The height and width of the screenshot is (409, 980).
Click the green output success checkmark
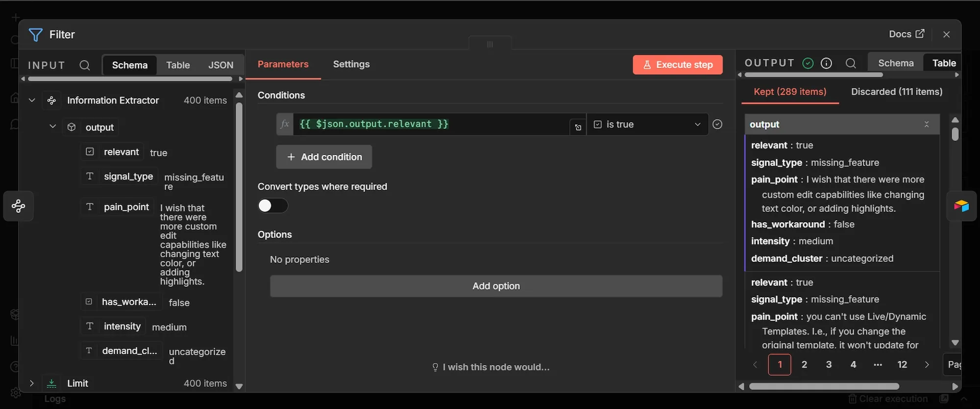(x=808, y=63)
